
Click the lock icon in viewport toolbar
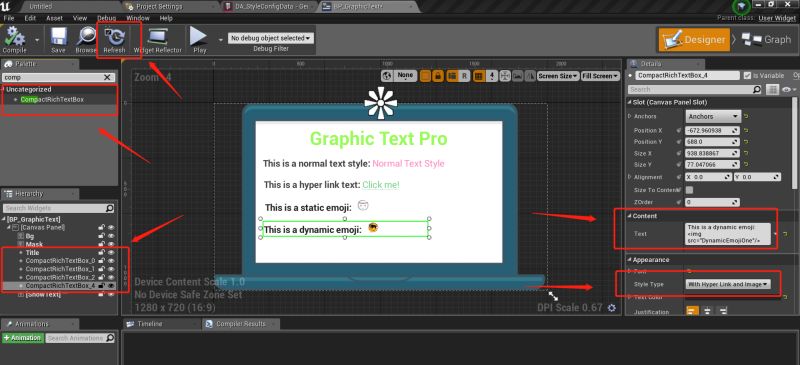[438, 76]
